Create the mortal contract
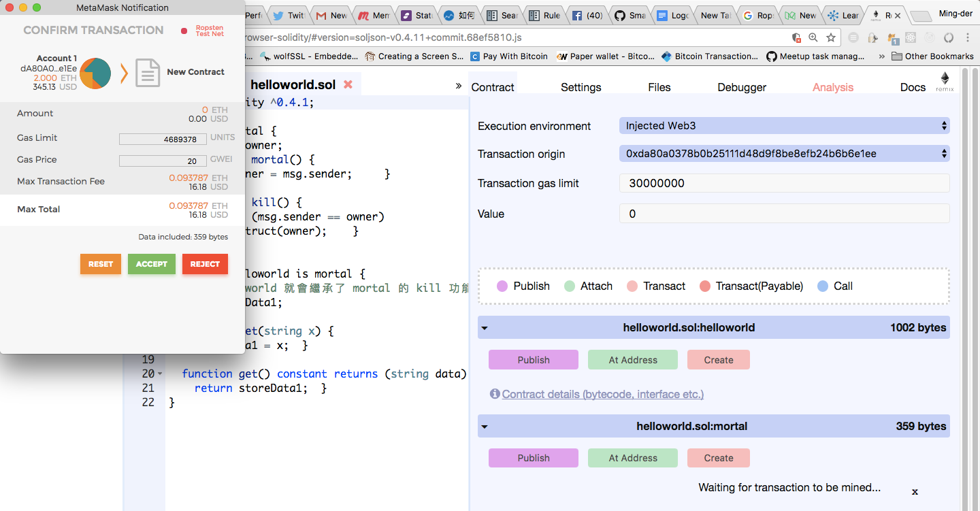980x511 pixels. point(718,457)
